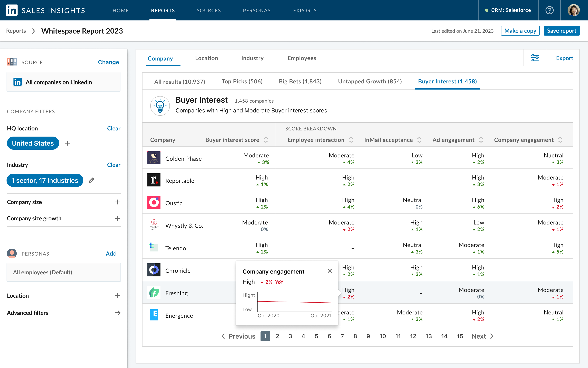Click the LinkedIn logo in header
Image resolution: width=588 pixels, height=368 pixels.
click(x=12, y=10)
